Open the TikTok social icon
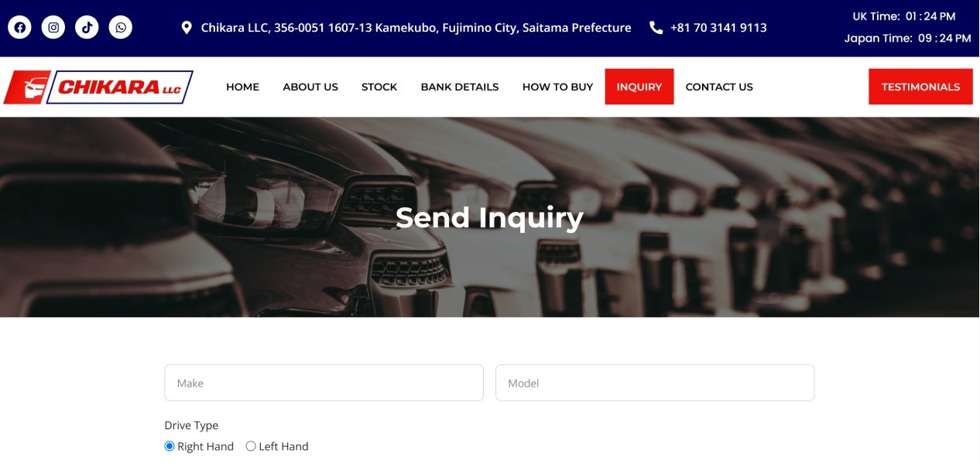 point(87,28)
